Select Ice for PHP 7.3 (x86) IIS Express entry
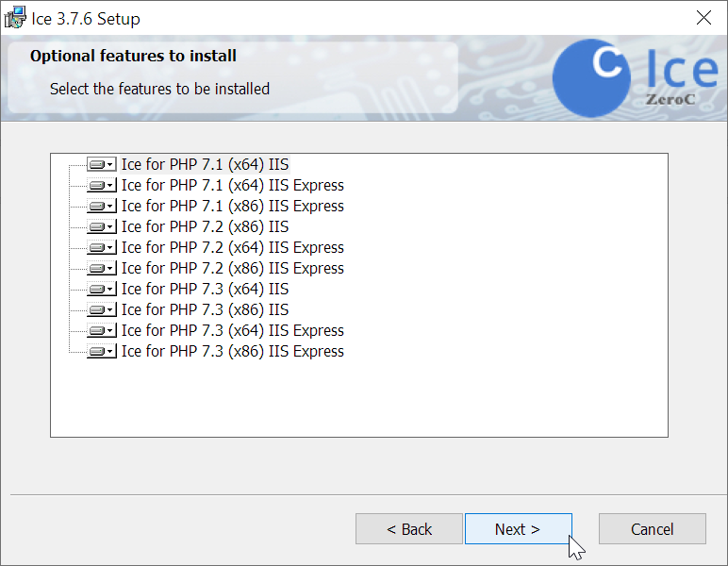This screenshot has width=728, height=566. click(232, 351)
